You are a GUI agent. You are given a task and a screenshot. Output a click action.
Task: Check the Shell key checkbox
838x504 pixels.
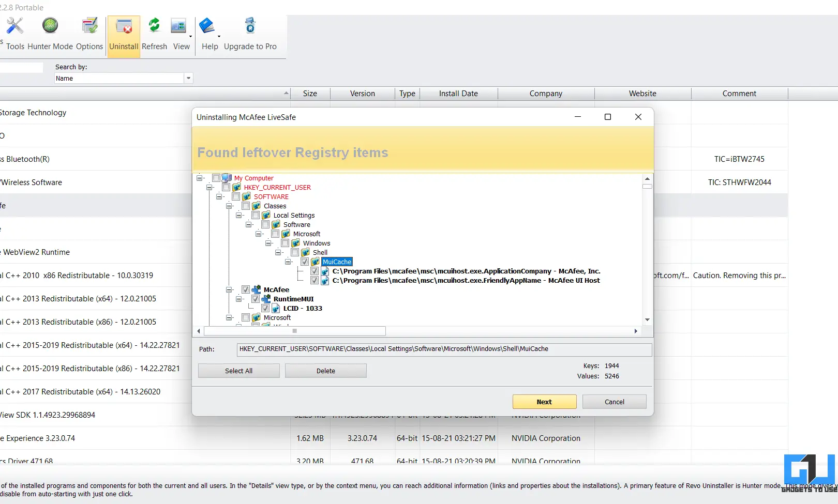(295, 252)
